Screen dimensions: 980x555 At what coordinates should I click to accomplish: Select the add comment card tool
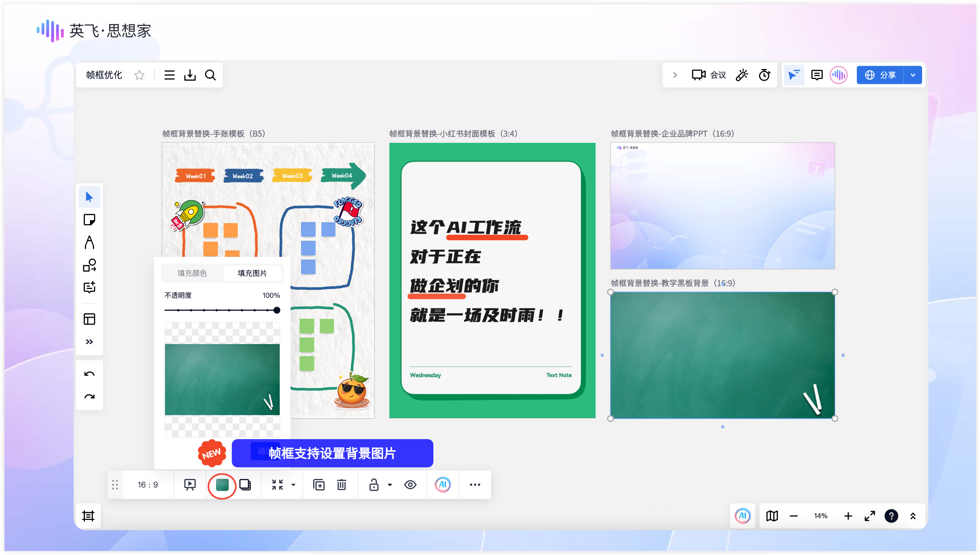click(x=89, y=287)
